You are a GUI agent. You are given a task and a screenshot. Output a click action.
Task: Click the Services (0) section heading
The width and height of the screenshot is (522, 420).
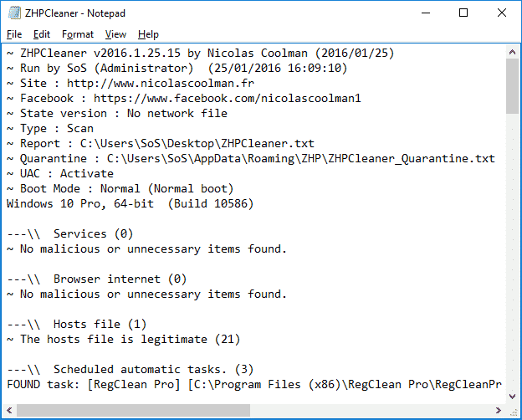point(93,233)
